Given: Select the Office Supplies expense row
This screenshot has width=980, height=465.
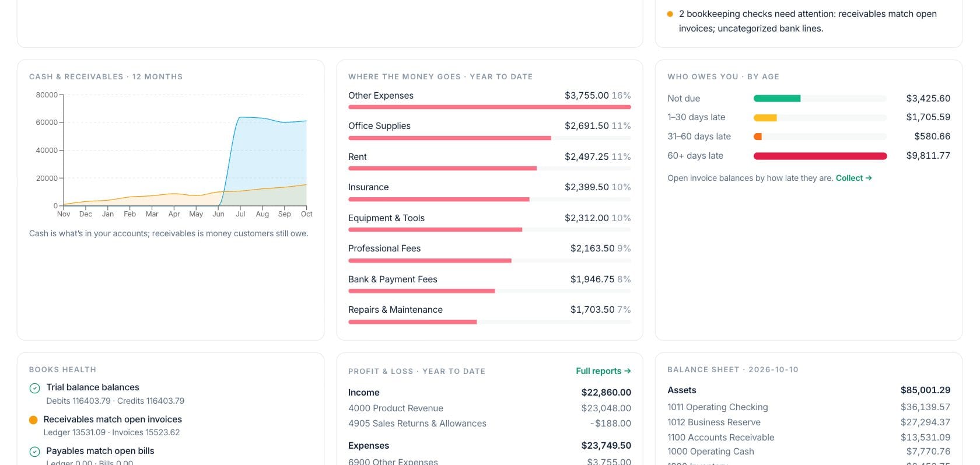Looking at the screenshot, I should click(489, 131).
